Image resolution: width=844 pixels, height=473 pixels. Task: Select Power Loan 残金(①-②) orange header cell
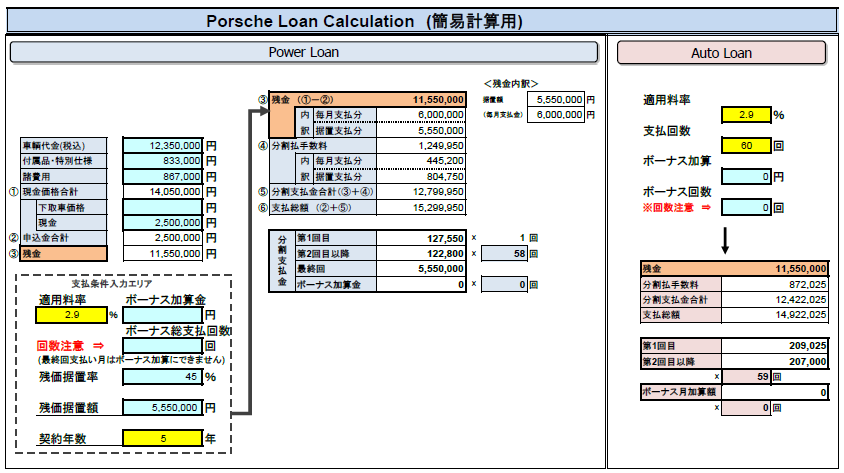[368, 100]
